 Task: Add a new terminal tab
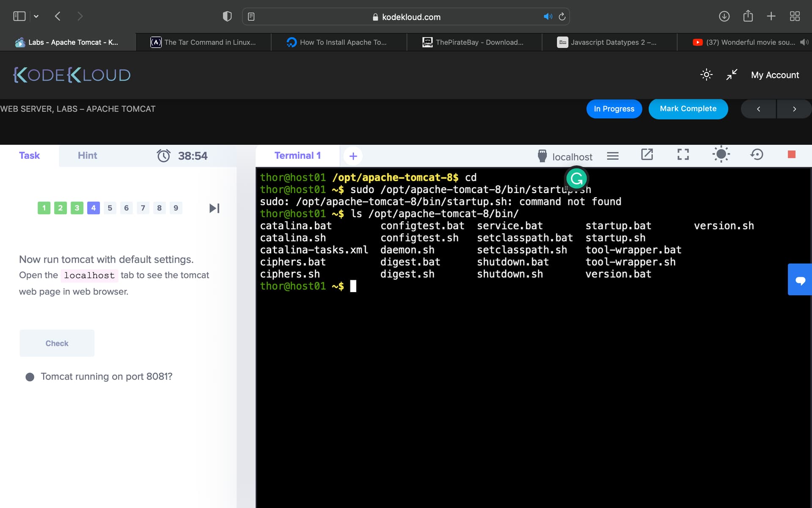(x=353, y=156)
